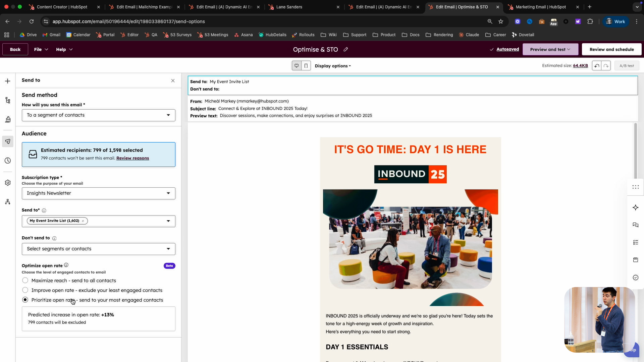Open the email version history clock icon
This screenshot has width=644, height=362.
coord(7,161)
